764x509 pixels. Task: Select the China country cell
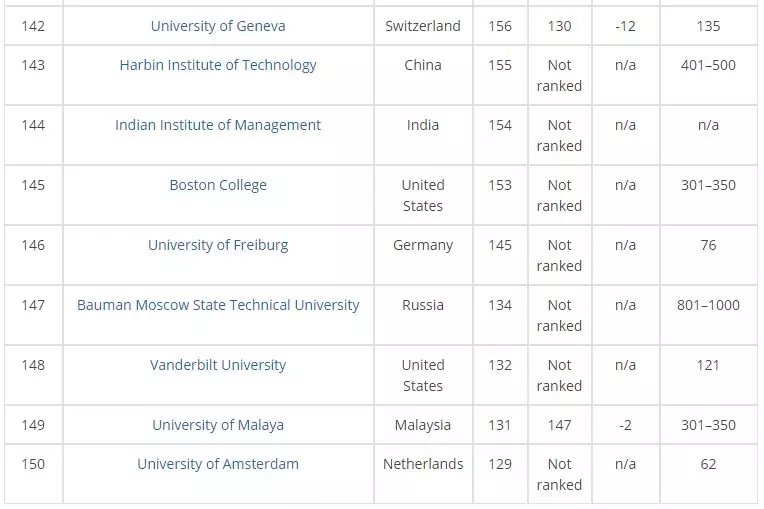coord(423,65)
